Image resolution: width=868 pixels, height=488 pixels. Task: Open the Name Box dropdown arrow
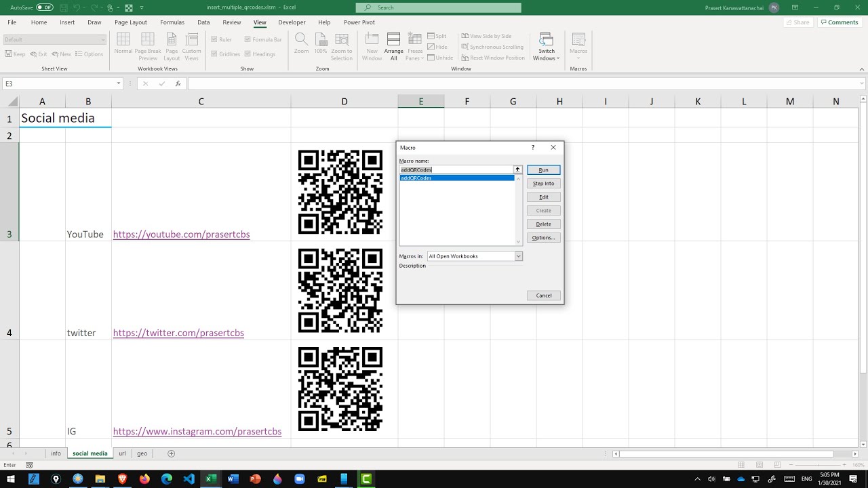coord(119,84)
